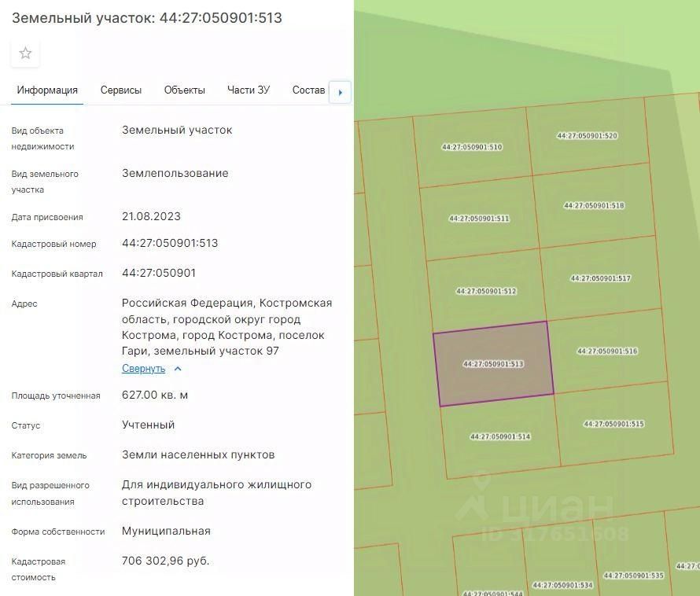Viewport: 700px width, 596px height.
Task: Click the cadastral quarter value 44:27:050901
Action: coord(159,273)
